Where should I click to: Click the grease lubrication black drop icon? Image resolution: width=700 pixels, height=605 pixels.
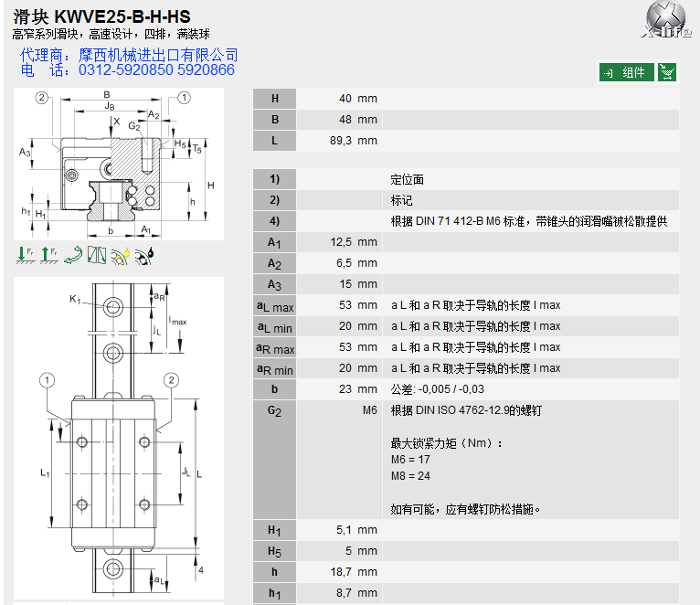144,256
